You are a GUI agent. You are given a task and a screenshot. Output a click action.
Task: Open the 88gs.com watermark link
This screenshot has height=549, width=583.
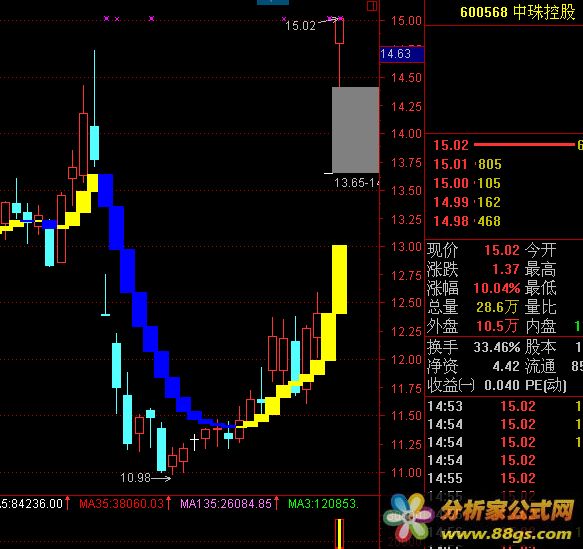506,535
